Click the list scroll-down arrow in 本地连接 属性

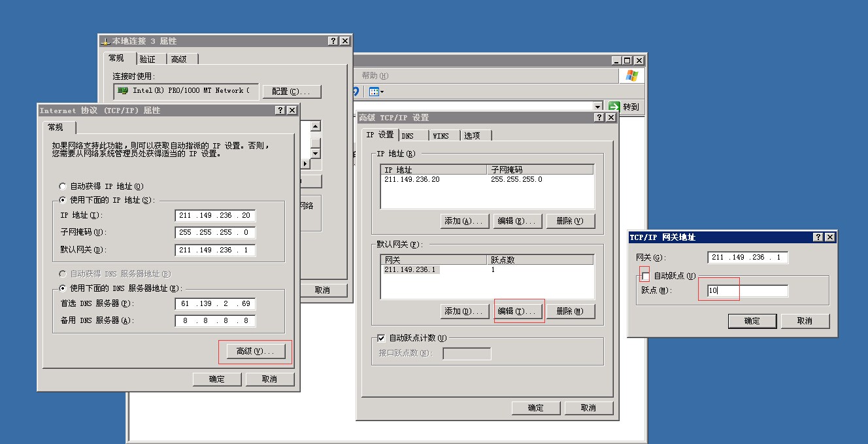[315, 153]
